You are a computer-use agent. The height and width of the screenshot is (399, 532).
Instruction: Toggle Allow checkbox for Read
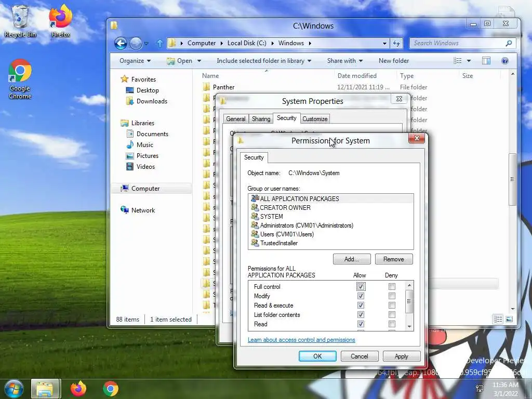(361, 324)
